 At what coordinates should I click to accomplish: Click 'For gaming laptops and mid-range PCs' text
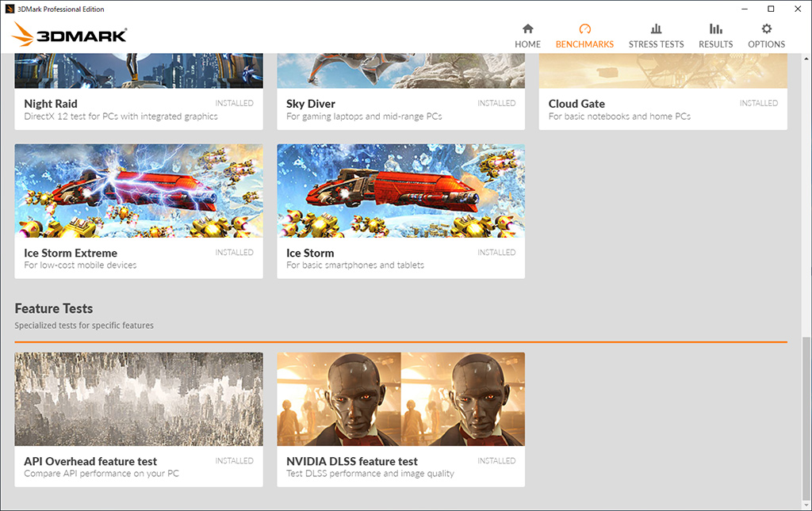point(364,116)
